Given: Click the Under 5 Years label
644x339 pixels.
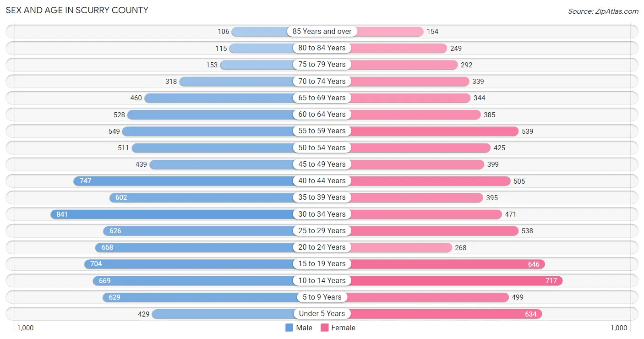Looking at the screenshot, I should click(x=322, y=314).
